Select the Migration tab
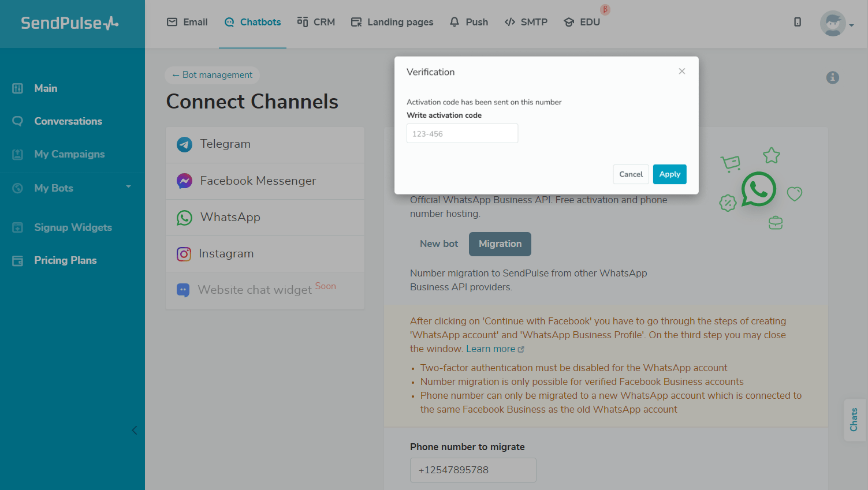The width and height of the screenshot is (868, 490). point(500,244)
